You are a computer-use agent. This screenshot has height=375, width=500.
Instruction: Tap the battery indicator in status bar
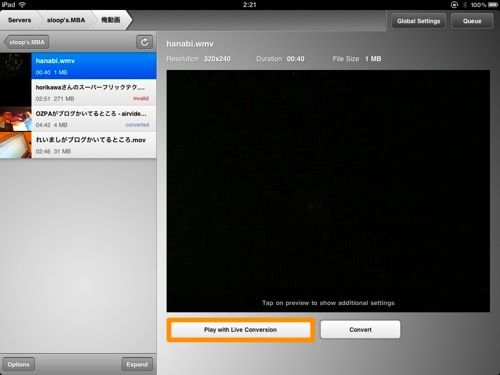point(493,5)
